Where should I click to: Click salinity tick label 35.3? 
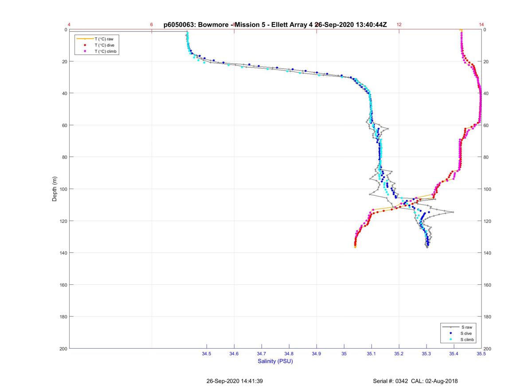pyautogui.click(x=426, y=353)
